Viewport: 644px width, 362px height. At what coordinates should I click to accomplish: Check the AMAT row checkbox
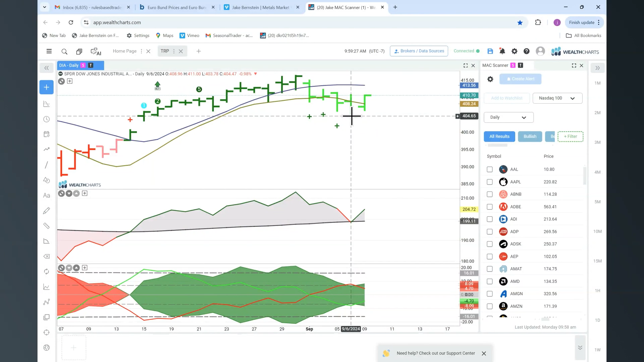(x=490, y=269)
